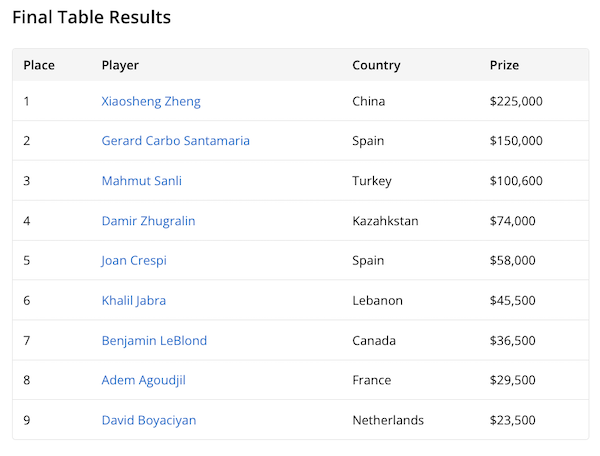
Task: Open Khalil Jabra's player page
Action: (134, 300)
